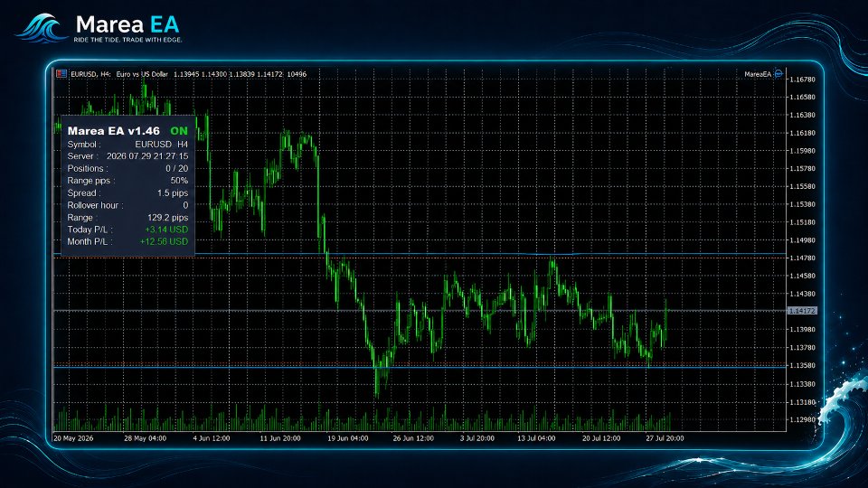Click price axis label 1.12980

pos(803,420)
